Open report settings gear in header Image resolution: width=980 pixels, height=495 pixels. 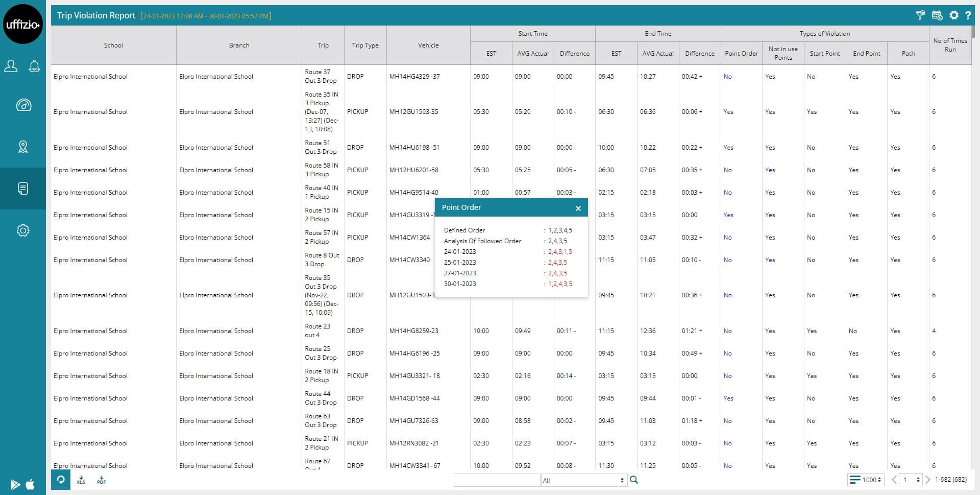(x=953, y=15)
